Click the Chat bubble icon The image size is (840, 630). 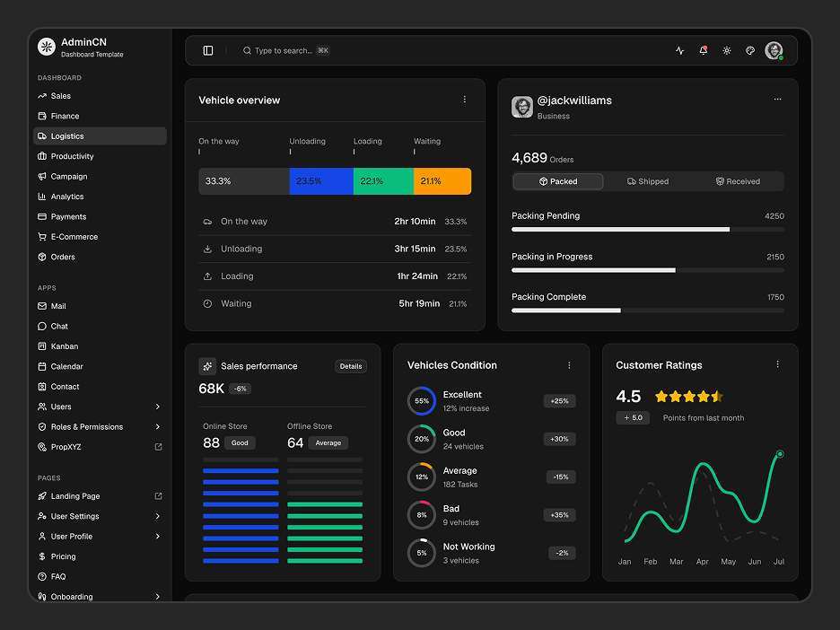tap(42, 327)
